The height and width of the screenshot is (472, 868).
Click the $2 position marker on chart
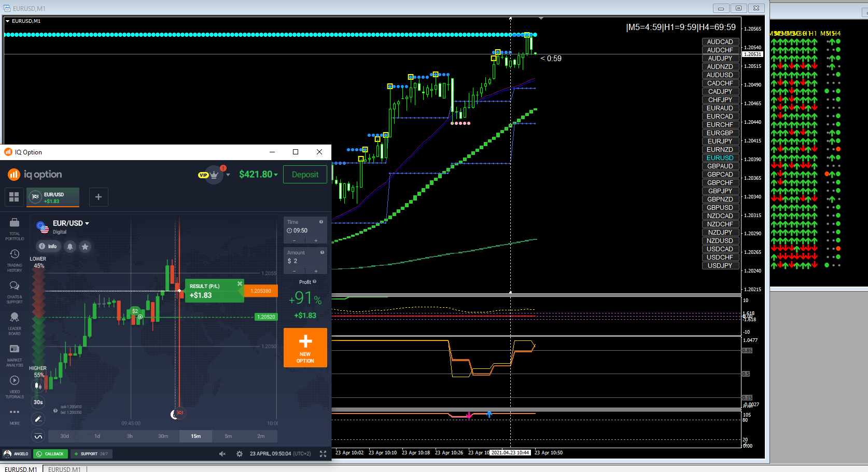(x=135, y=311)
